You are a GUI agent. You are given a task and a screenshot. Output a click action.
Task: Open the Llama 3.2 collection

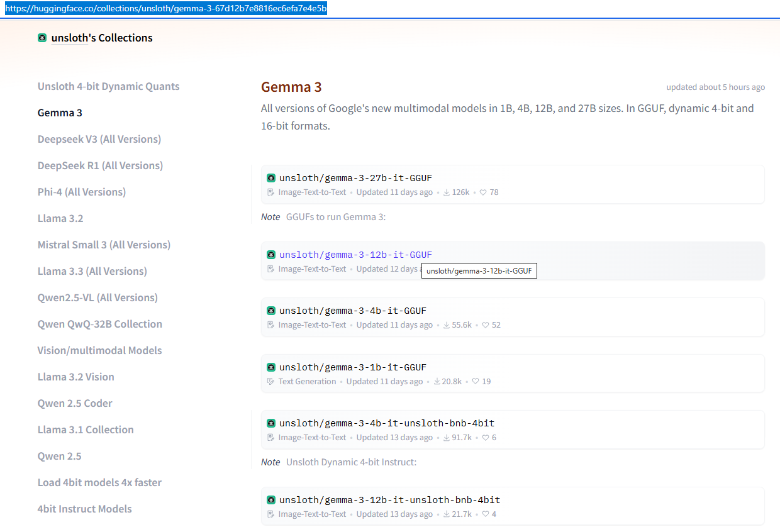pos(60,218)
